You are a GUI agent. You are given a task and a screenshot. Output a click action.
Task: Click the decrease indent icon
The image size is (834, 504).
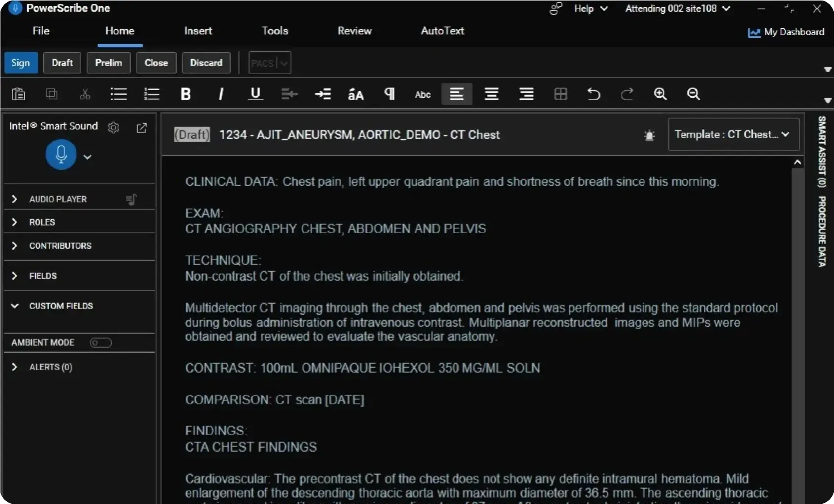click(x=289, y=94)
